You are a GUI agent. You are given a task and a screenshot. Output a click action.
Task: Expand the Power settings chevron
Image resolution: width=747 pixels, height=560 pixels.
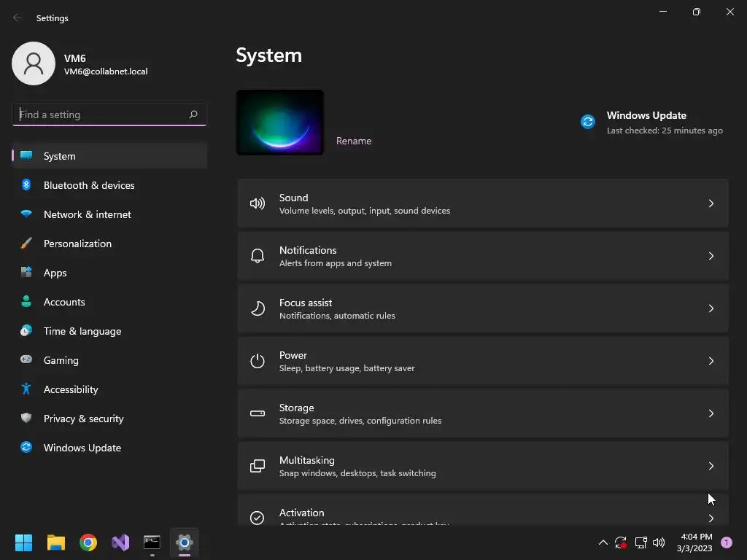711,361
